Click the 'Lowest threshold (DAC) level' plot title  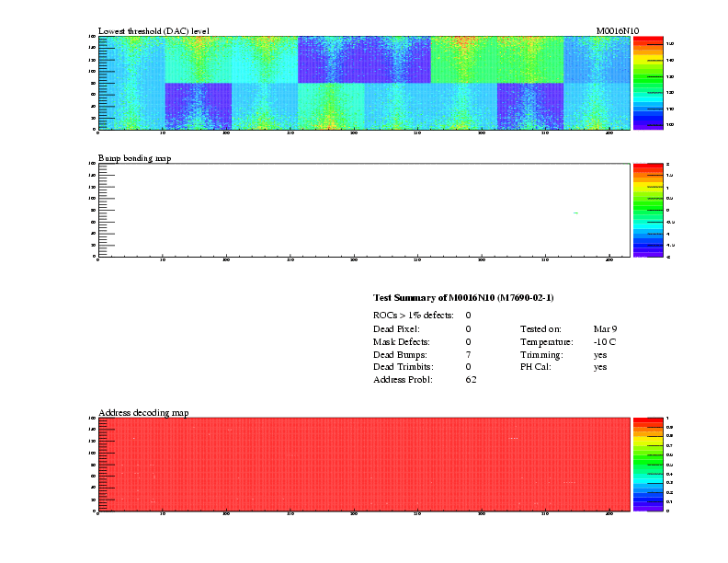point(154,31)
